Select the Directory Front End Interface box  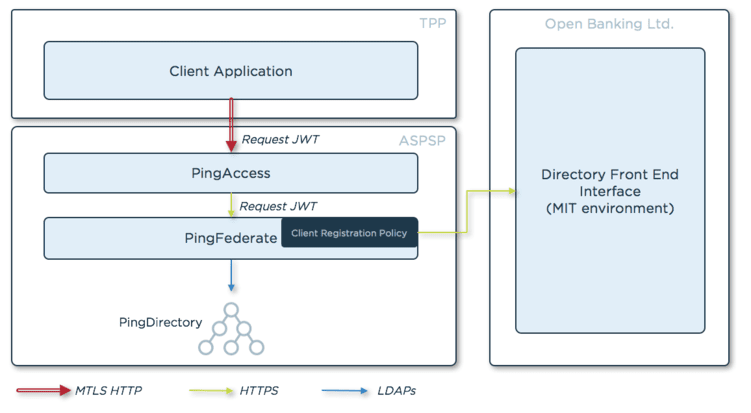[x=610, y=191]
